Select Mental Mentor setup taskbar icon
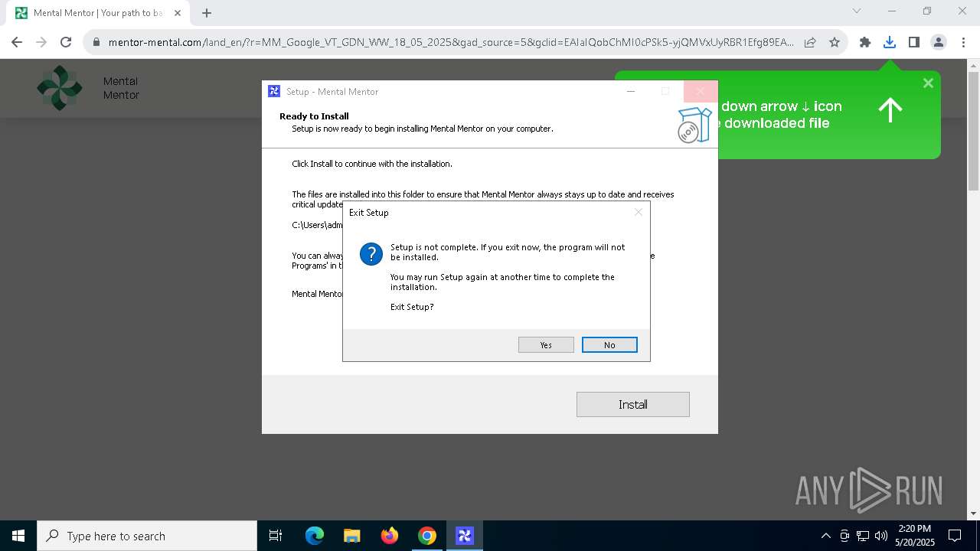The image size is (980, 551). (x=465, y=536)
